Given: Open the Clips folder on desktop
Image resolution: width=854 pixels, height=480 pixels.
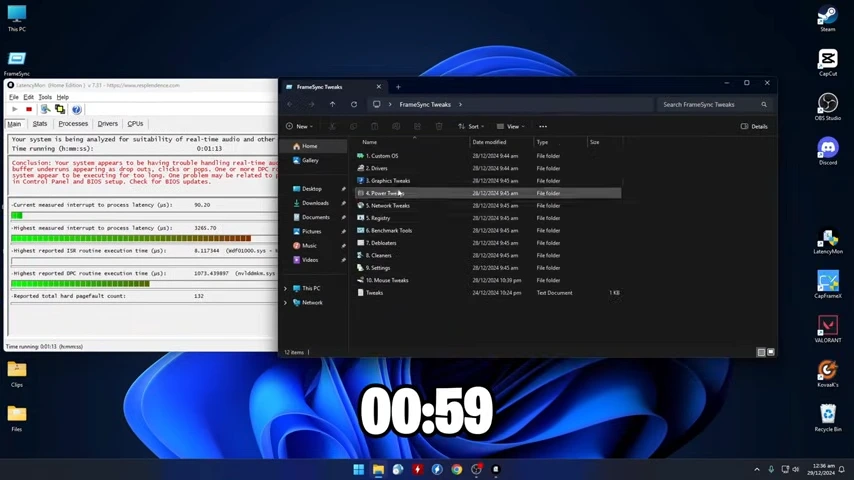Looking at the screenshot, I should (x=17, y=374).
